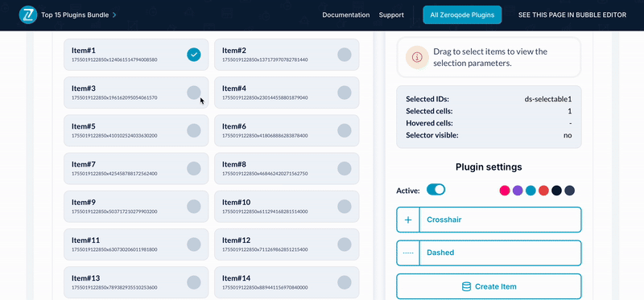Select the Item#12 card
The height and width of the screenshot is (300, 644).
pos(287,245)
